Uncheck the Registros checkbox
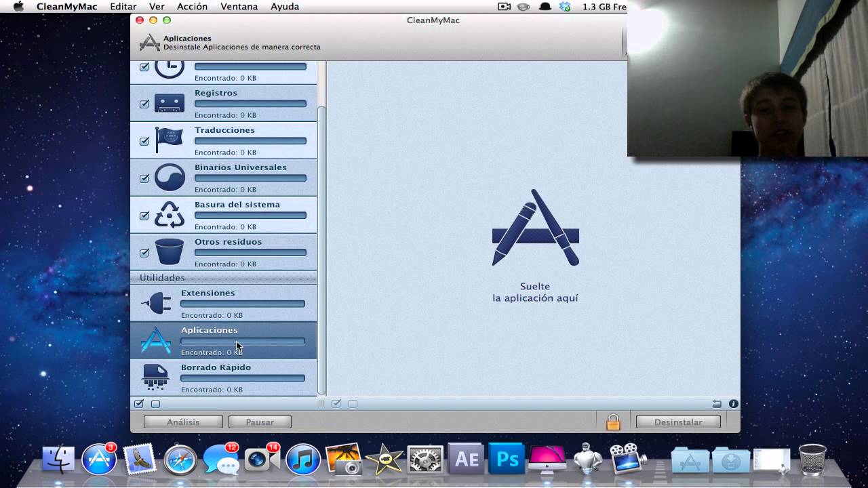This screenshot has height=488, width=868. pos(144,104)
